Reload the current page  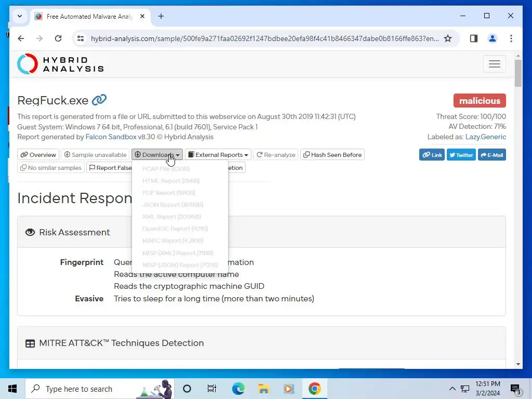58,38
